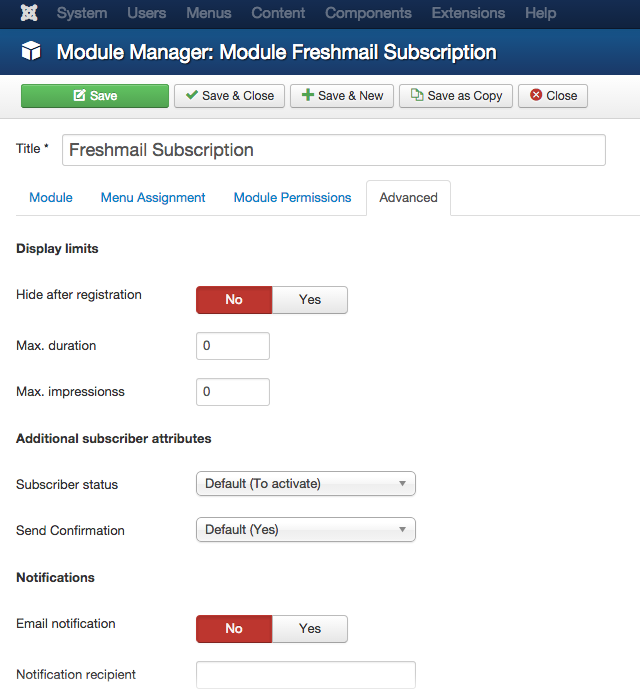
Task: Focus the Max. duration field
Action: pos(233,346)
